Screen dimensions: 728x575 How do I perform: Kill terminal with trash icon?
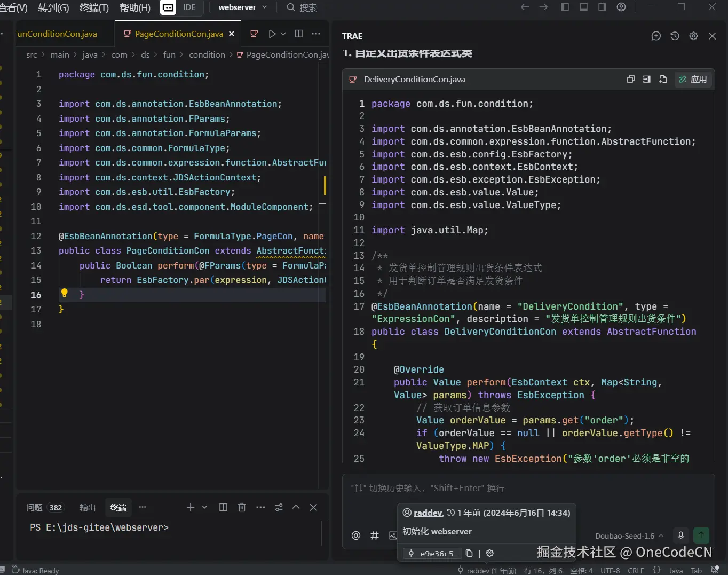[x=242, y=507]
